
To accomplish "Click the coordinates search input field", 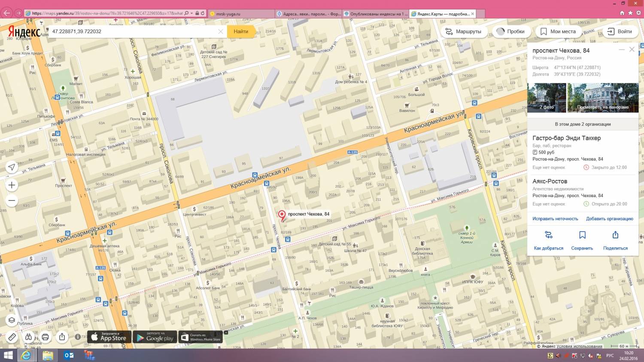I will pos(133,31).
